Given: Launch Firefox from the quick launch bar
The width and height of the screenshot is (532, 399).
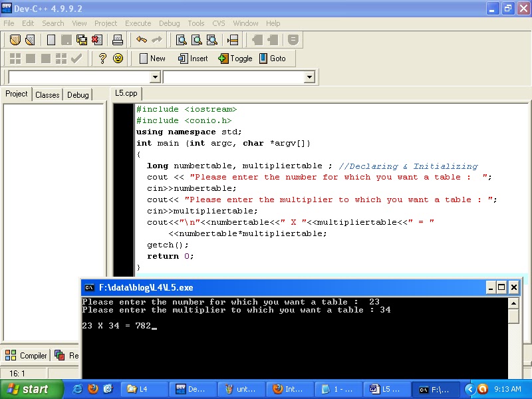Looking at the screenshot, I should click(92, 389).
